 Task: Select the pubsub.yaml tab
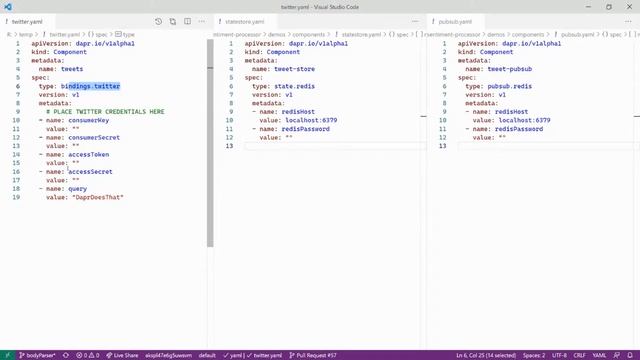(455, 22)
